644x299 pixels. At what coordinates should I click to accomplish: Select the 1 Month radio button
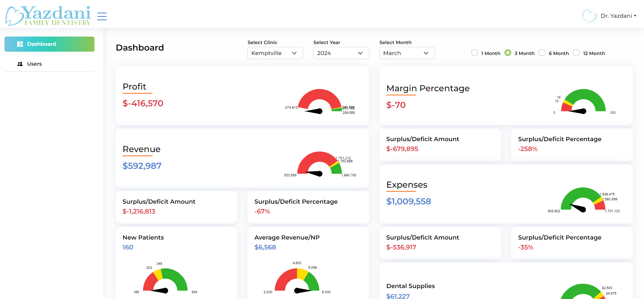pos(475,53)
